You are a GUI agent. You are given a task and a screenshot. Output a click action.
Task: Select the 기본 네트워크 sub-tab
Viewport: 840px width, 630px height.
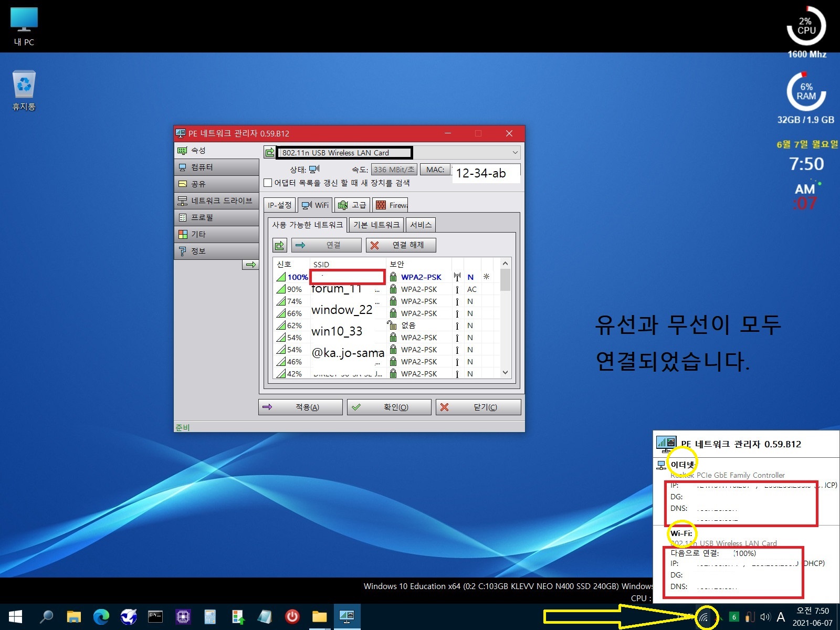(376, 225)
